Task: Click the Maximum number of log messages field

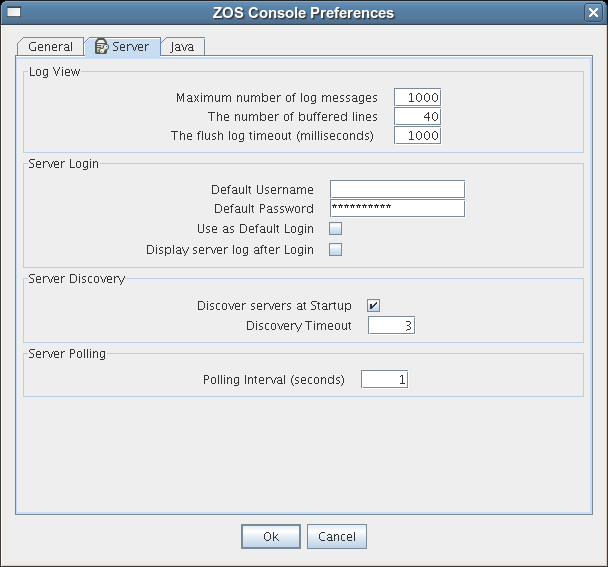Action: click(x=417, y=98)
